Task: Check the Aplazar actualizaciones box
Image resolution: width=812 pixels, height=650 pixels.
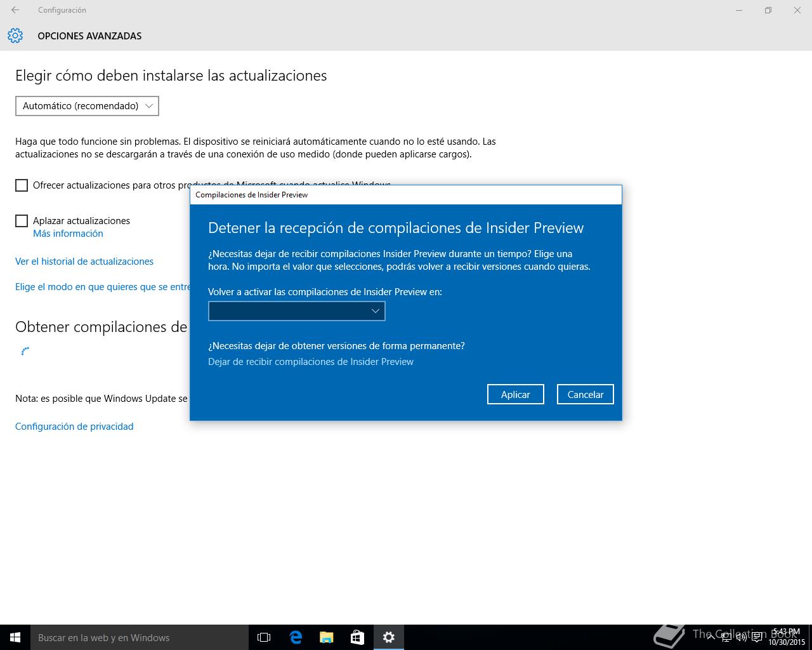Action: tap(22, 221)
